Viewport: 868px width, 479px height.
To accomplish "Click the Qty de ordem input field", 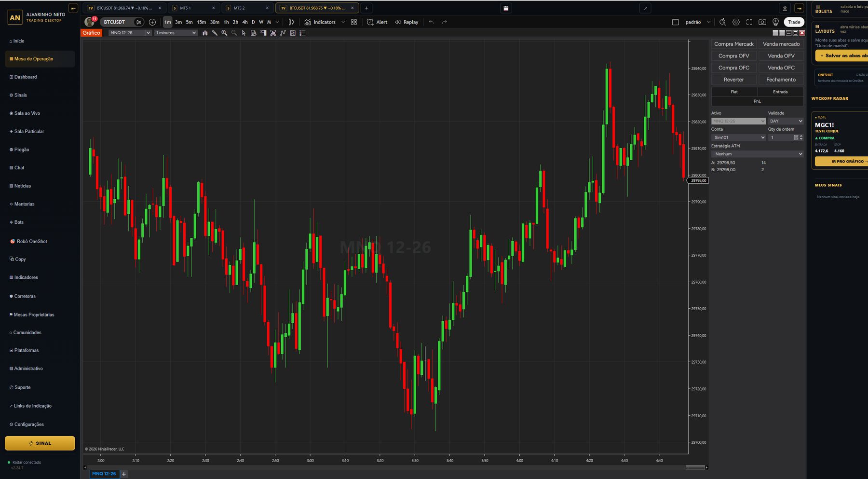I will coord(780,137).
